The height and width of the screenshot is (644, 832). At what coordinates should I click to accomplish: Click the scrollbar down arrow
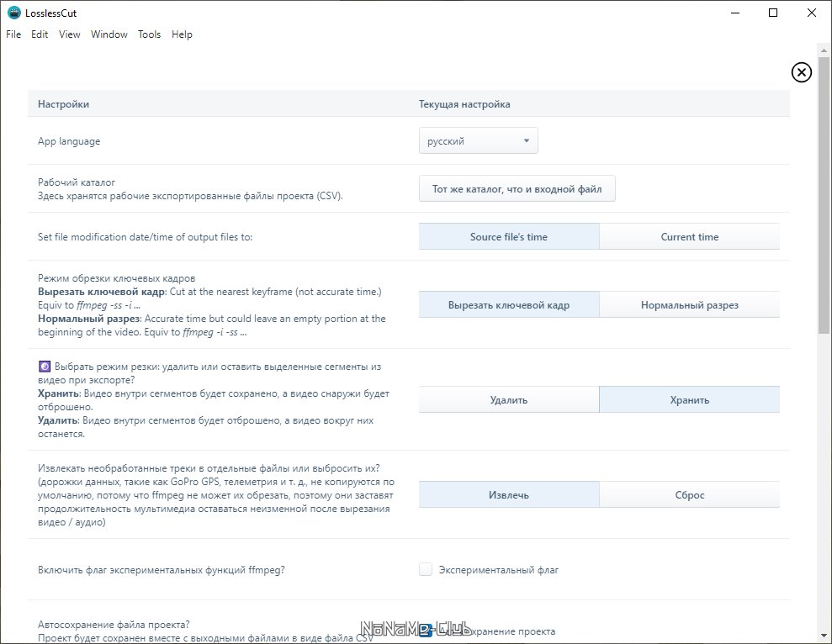[824, 635]
